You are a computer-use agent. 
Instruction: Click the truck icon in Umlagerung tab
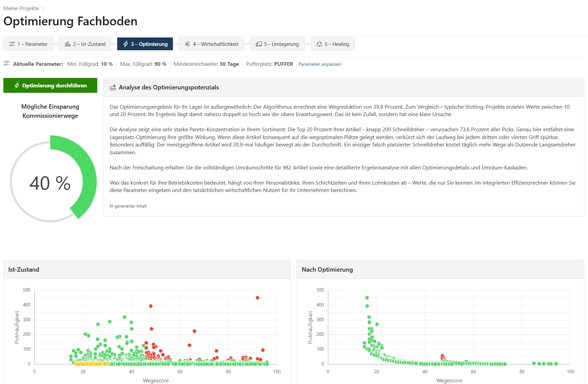coord(259,44)
